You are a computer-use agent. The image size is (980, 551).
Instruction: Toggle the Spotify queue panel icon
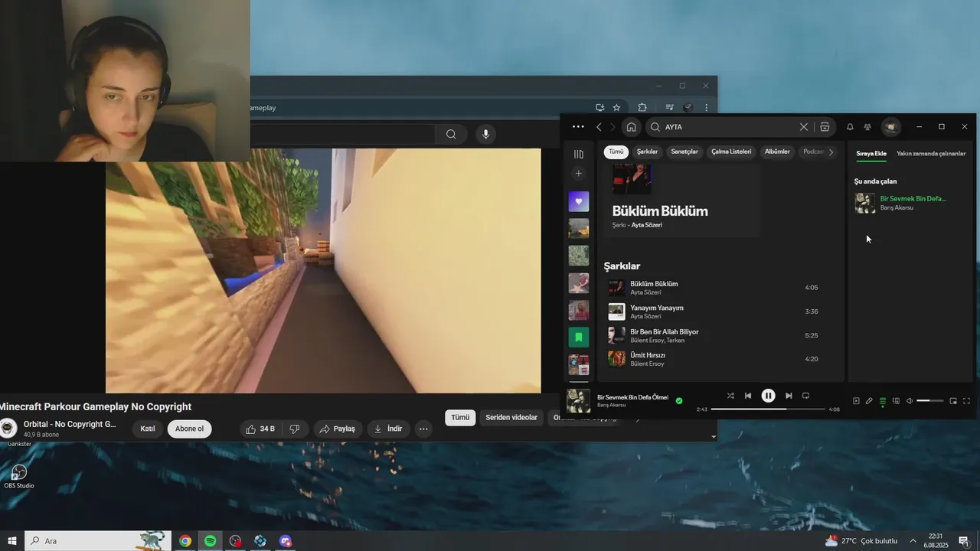click(883, 401)
